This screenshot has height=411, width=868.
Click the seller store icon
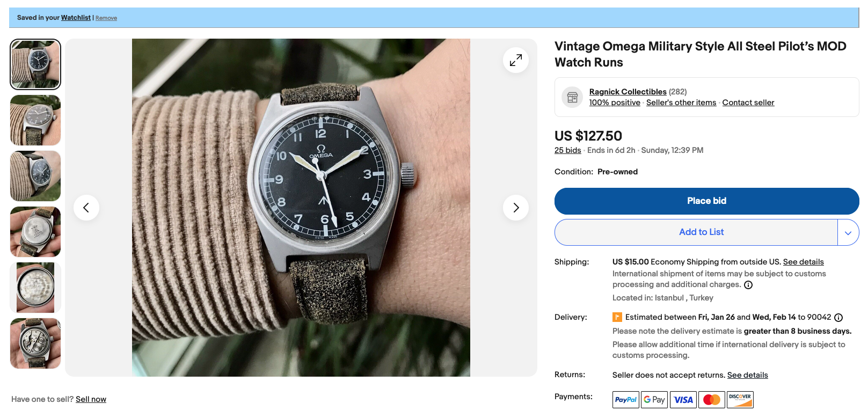(x=572, y=97)
